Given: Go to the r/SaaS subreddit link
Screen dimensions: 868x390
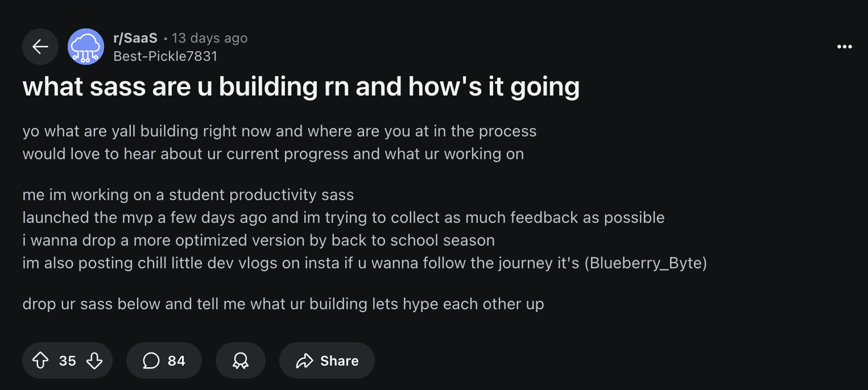Looking at the screenshot, I should [135, 38].
